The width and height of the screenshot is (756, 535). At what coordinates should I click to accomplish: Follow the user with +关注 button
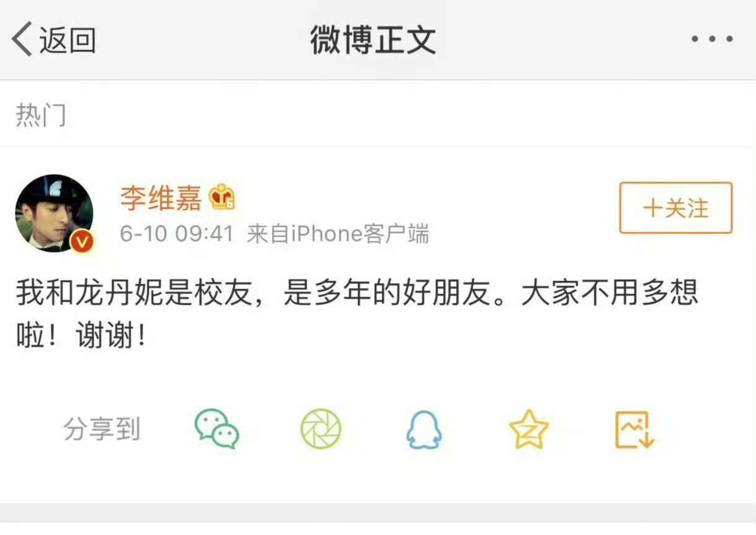(676, 208)
